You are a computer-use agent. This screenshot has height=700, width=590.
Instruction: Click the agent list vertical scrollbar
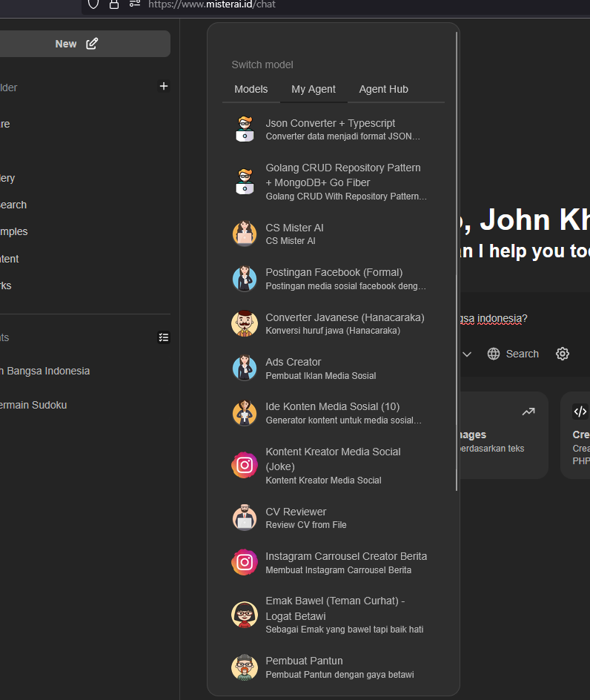click(457, 260)
